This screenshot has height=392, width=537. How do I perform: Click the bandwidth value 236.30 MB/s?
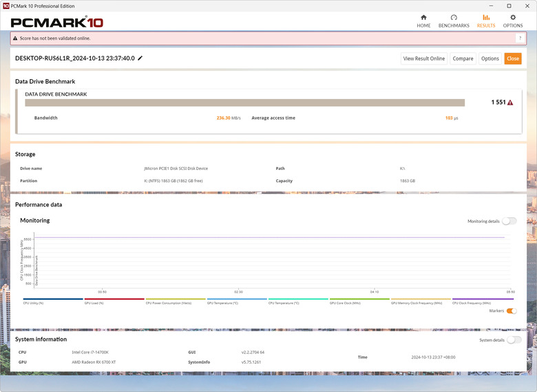229,118
